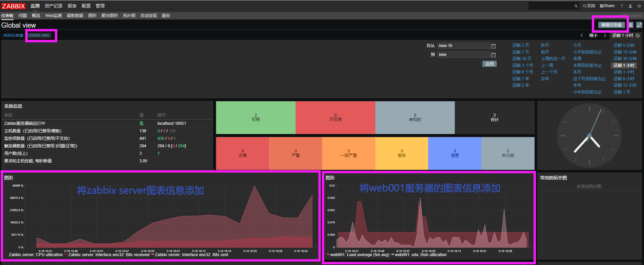Viewport: 644px width, 265px height.
Task: Shift time range forward with right chevron
Action: point(605,35)
